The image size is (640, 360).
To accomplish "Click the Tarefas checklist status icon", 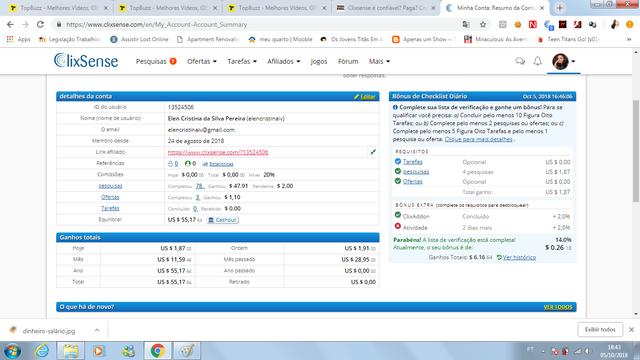I will tap(398, 162).
